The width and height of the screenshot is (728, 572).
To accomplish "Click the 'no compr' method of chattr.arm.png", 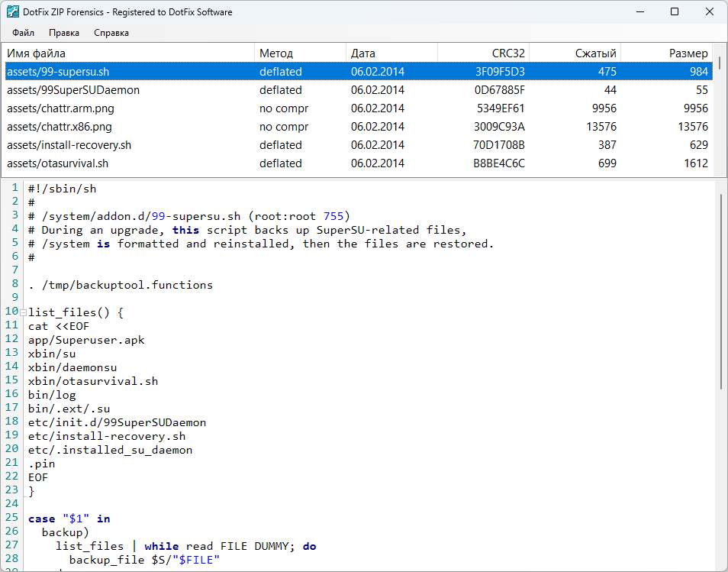I will 284,108.
